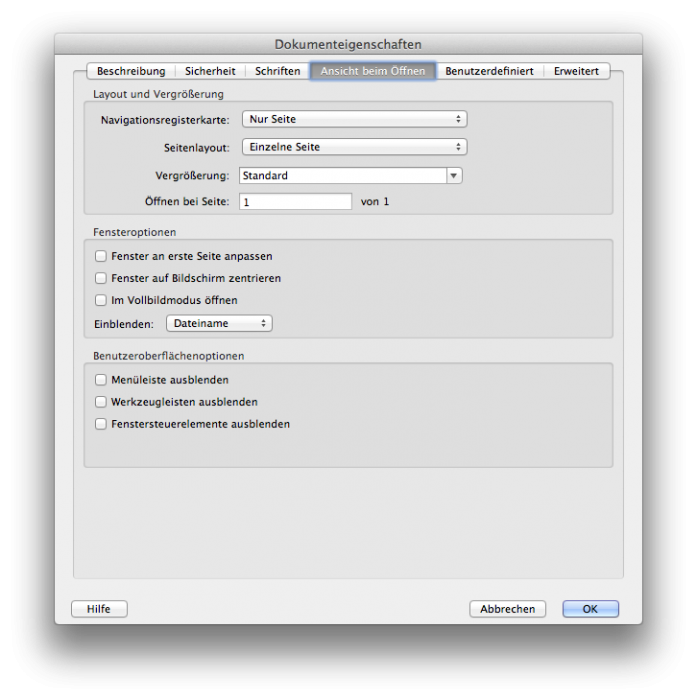Click the Vergrößerung field showing Standard
The height and width of the screenshot is (700, 697).
tap(343, 175)
